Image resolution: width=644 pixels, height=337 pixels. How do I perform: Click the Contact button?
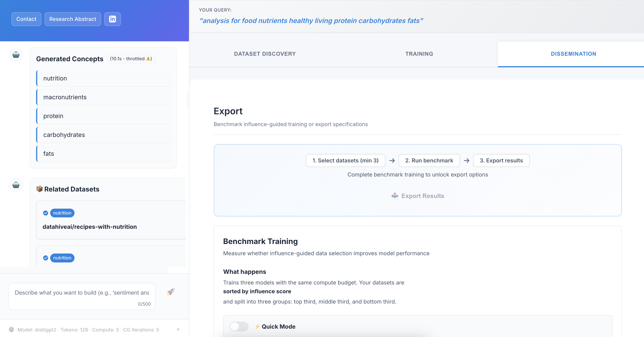tap(26, 19)
